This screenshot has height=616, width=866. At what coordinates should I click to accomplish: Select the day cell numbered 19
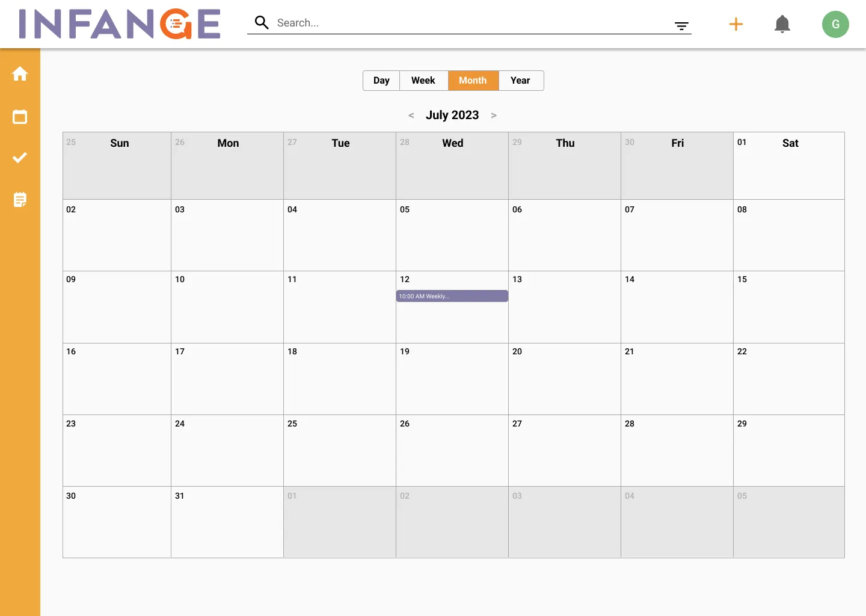pyautogui.click(x=452, y=379)
